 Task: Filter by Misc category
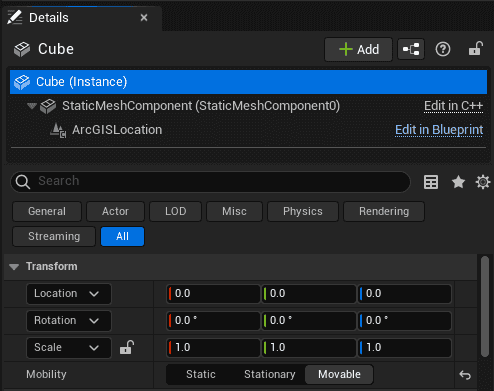[x=234, y=211]
